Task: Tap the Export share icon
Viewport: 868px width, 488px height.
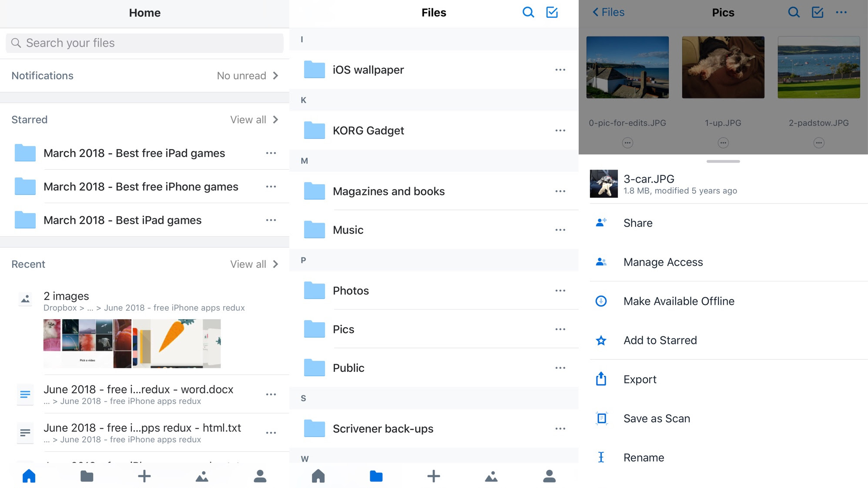Action: (601, 379)
